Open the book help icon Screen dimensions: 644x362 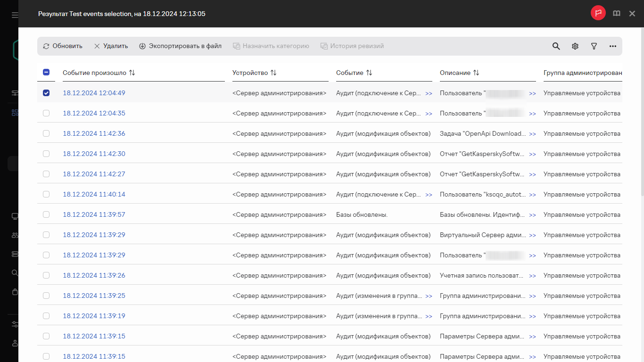[x=617, y=14]
